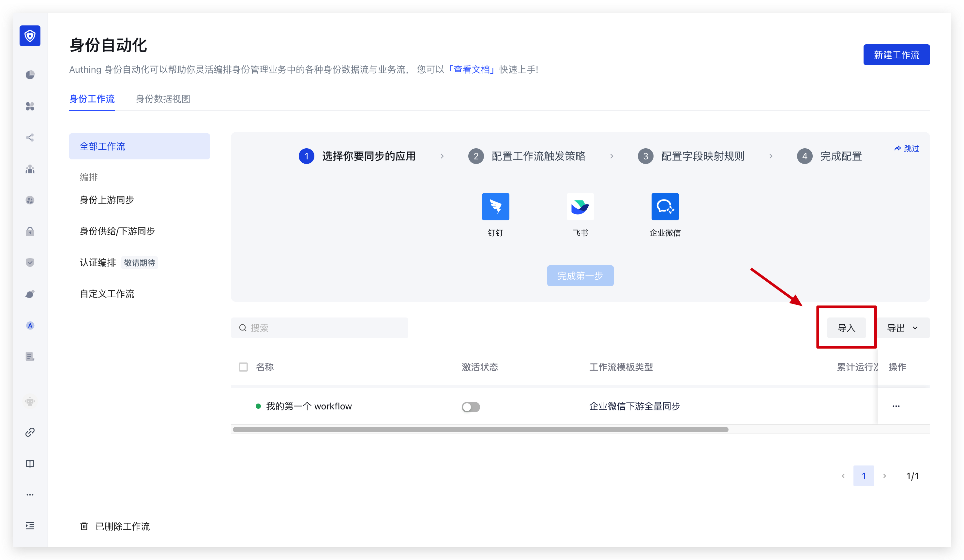
Task: Open the pie chart dashboard sidebar icon
Action: tap(30, 75)
